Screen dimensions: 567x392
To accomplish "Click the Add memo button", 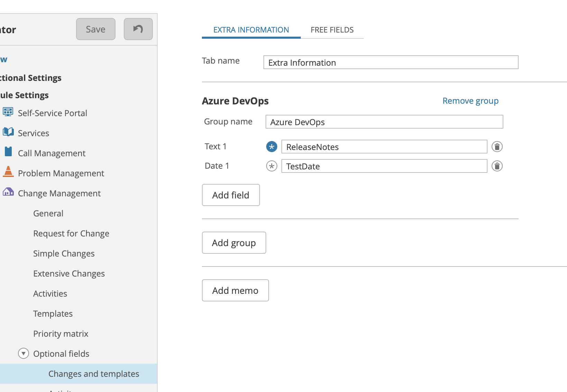I will coord(235,290).
